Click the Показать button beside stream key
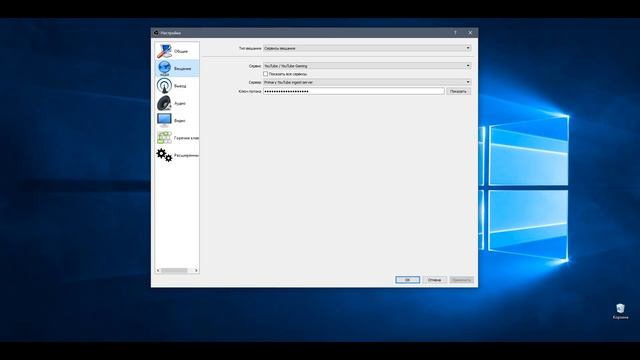The image size is (640, 360). (458, 91)
